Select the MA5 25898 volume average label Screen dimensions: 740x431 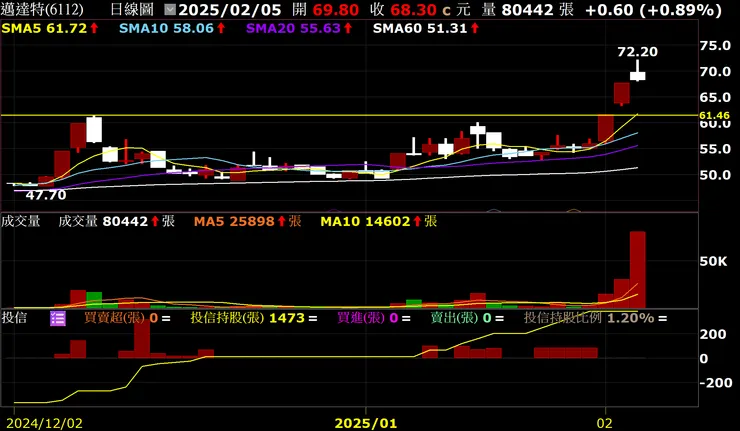(x=234, y=221)
